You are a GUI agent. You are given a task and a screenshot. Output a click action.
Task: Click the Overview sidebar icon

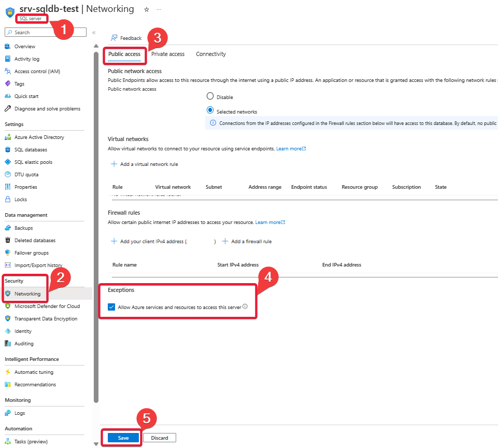[x=8, y=46]
